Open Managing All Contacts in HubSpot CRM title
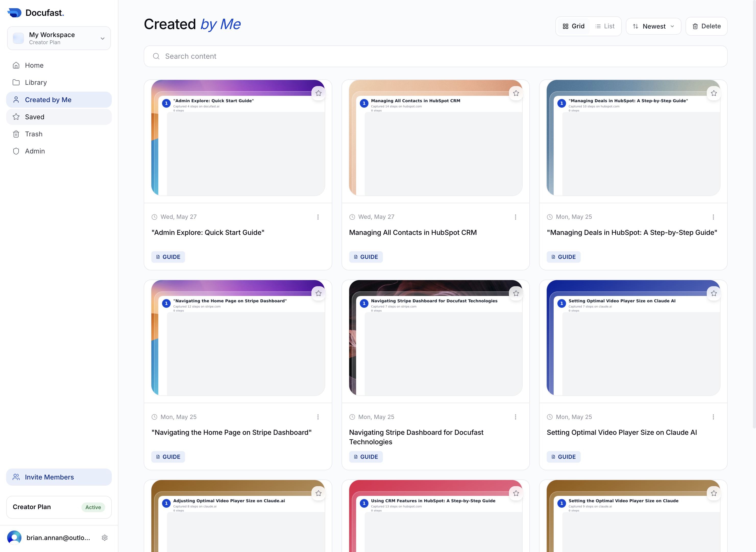The width and height of the screenshot is (756, 552). [x=413, y=233]
